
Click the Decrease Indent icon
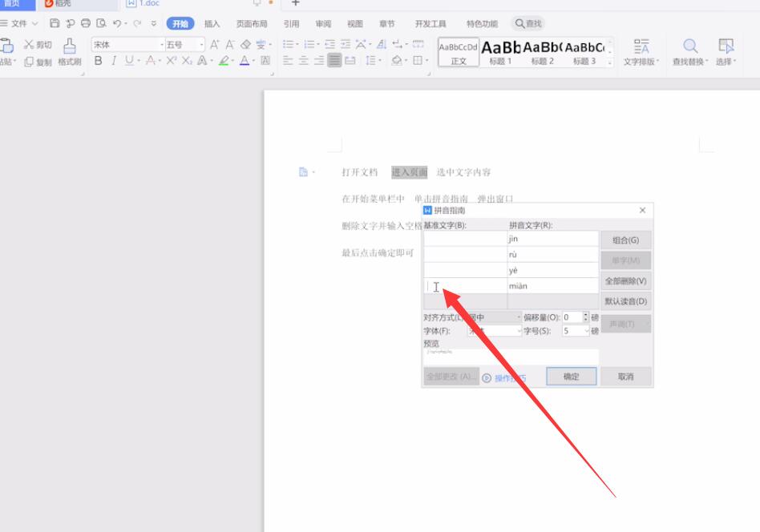pyautogui.click(x=330, y=45)
